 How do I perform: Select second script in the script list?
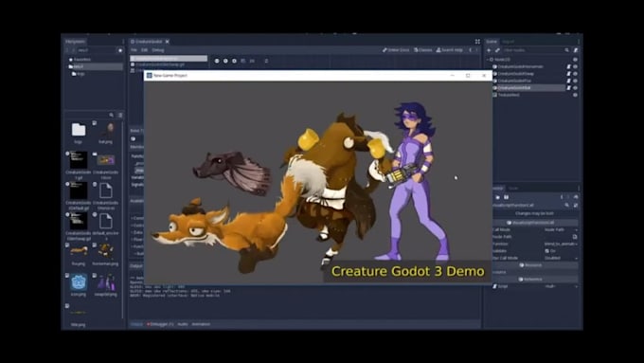(169, 64)
